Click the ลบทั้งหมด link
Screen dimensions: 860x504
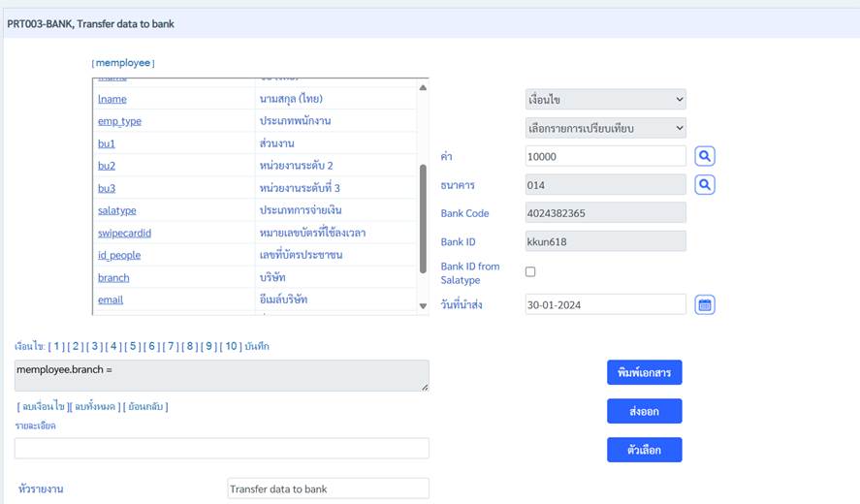[x=95, y=406]
